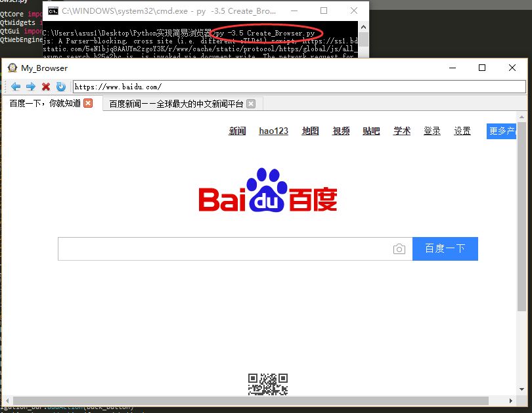The width and height of the screenshot is (532, 413).
Task: Click the Baidu search text box
Action: pyautogui.click(x=223, y=249)
